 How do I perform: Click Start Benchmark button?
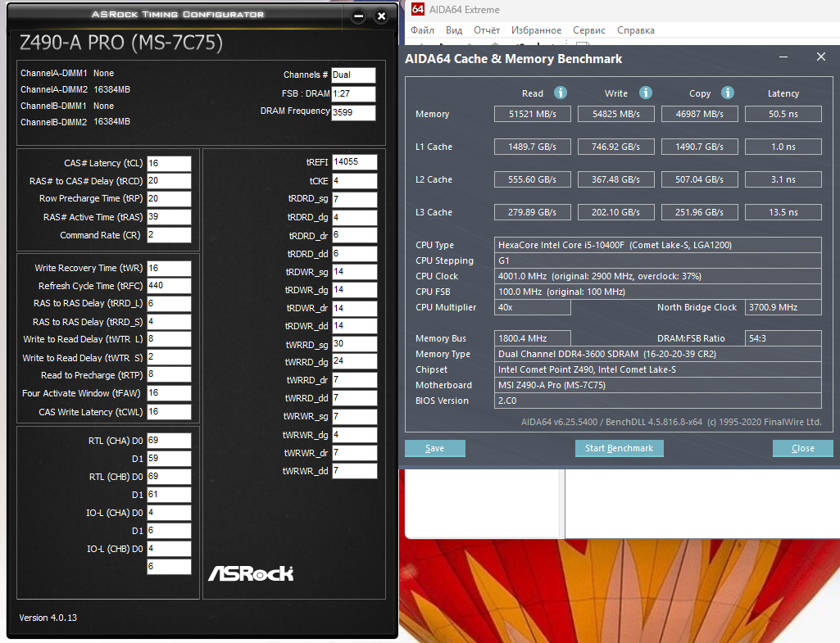tap(619, 448)
